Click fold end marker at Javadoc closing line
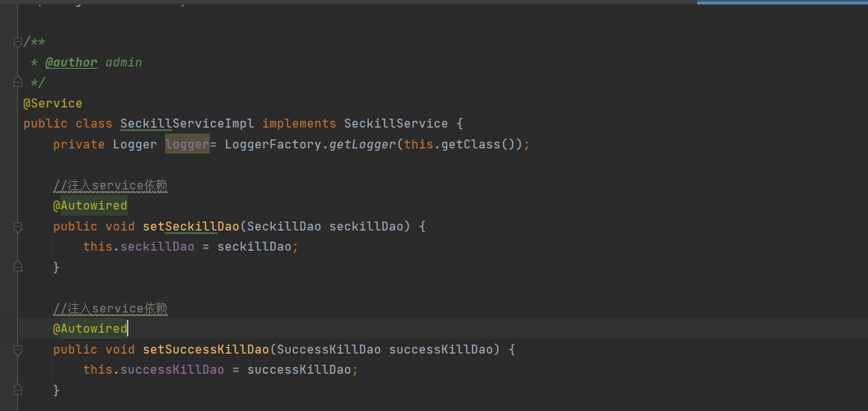The height and width of the screenshot is (411, 868). 18,82
